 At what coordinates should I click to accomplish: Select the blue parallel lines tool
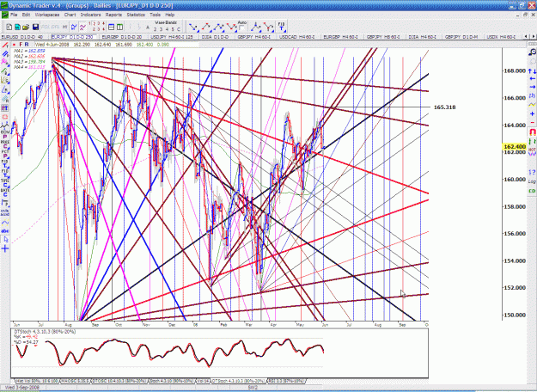coord(5,54)
